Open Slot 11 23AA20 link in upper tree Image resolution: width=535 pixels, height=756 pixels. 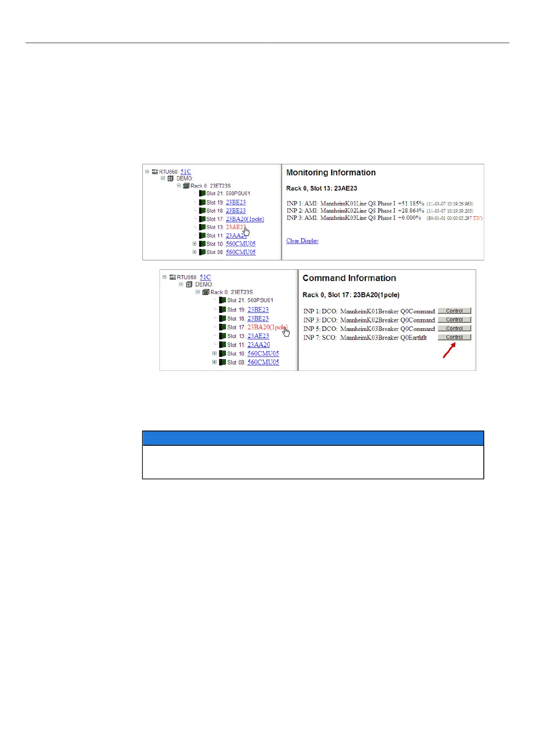[x=236, y=235]
